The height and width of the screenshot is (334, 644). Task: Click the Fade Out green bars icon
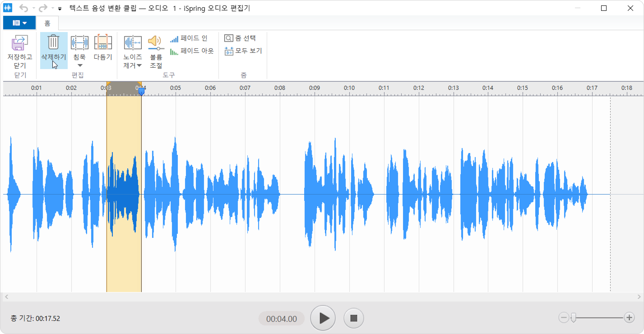174,52
